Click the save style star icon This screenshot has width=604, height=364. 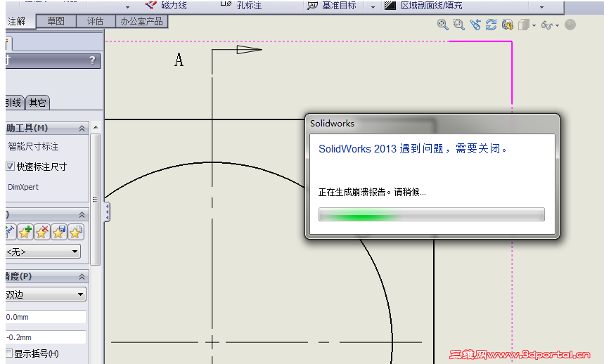point(59,232)
